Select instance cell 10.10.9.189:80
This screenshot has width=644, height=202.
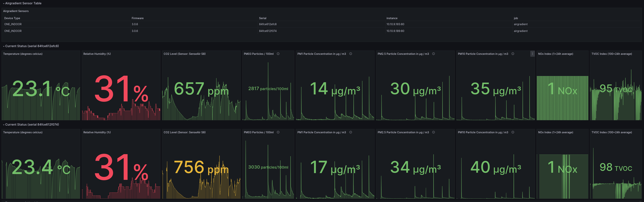point(395,31)
